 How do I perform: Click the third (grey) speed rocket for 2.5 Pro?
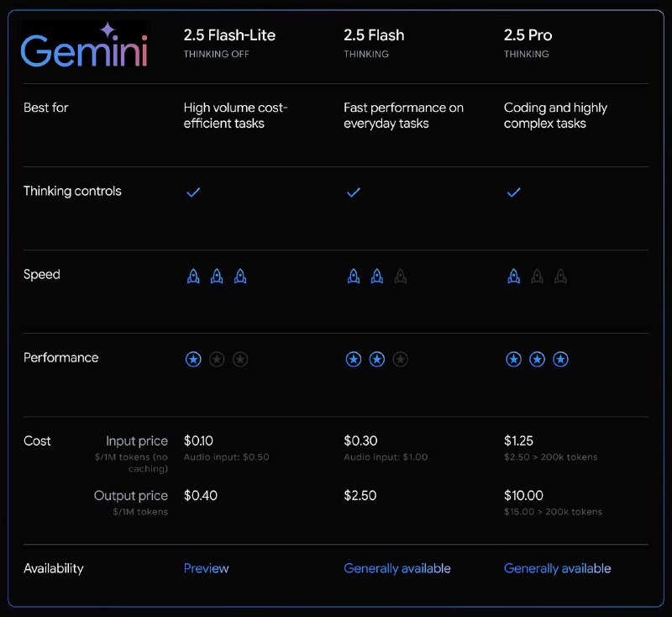coord(560,276)
